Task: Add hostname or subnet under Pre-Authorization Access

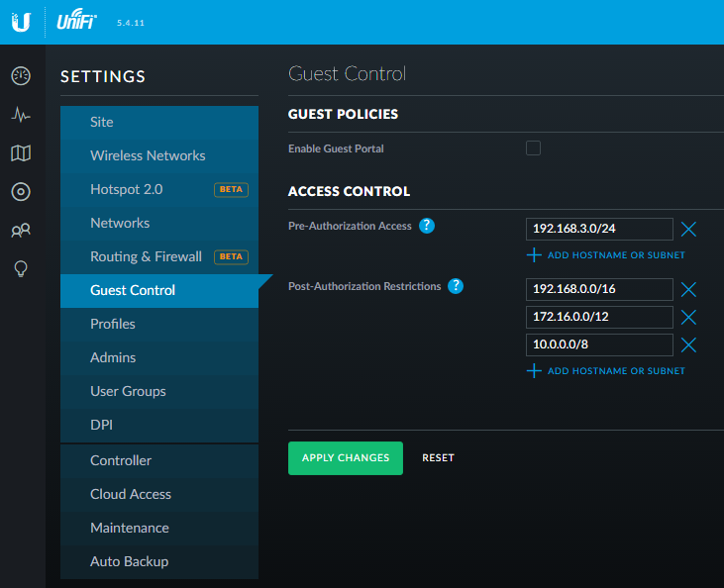Action: 606,255
